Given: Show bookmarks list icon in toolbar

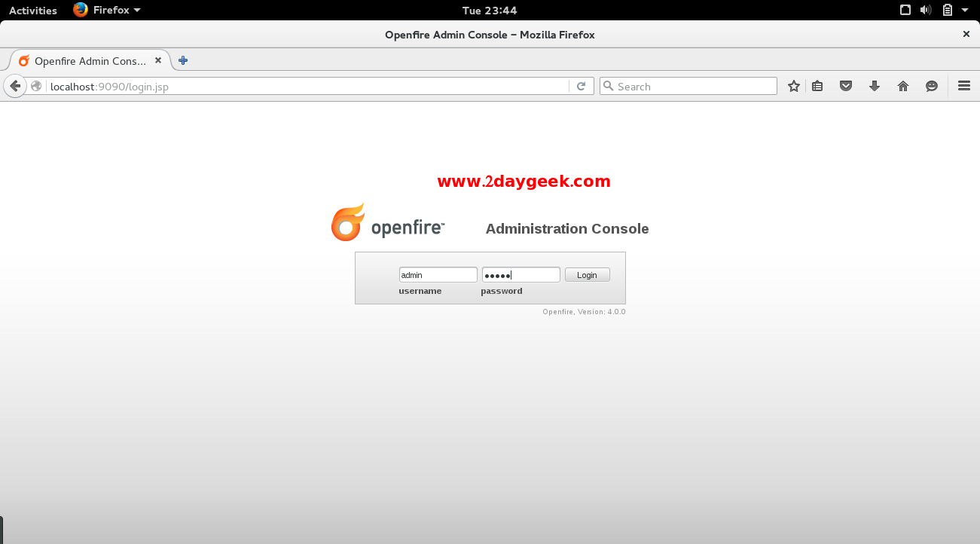Looking at the screenshot, I should coord(817,86).
